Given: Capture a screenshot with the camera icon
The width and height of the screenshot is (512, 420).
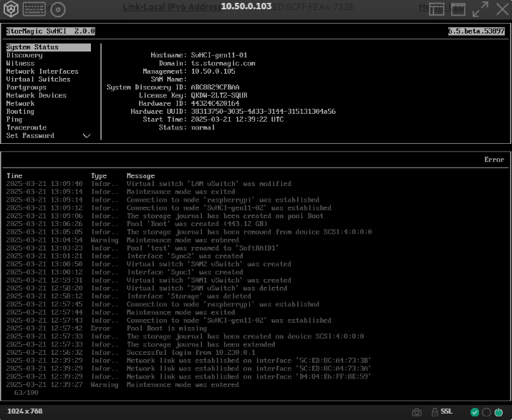Looking at the screenshot, I should (x=417, y=412).
